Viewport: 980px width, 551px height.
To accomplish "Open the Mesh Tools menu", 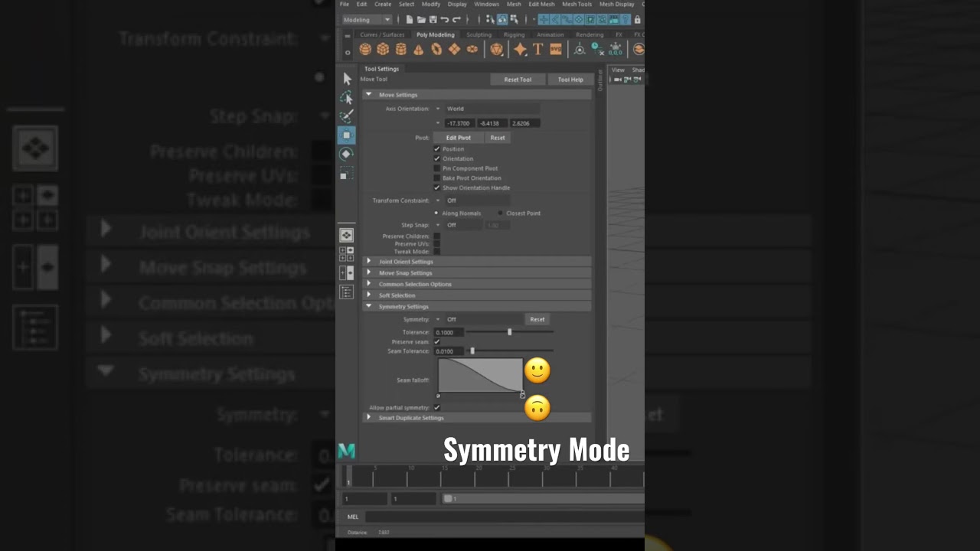I will tap(577, 4).
